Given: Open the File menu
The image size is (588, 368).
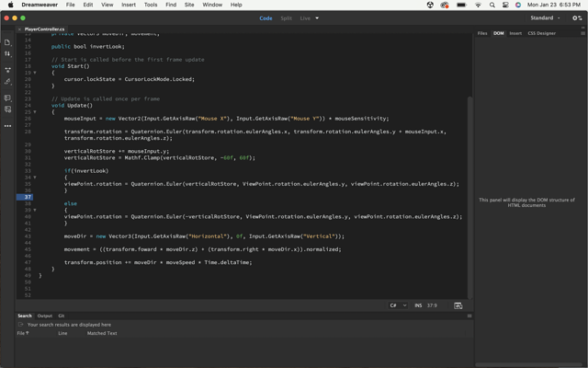Looking at the screenshot, I should (x=70, y=5).
